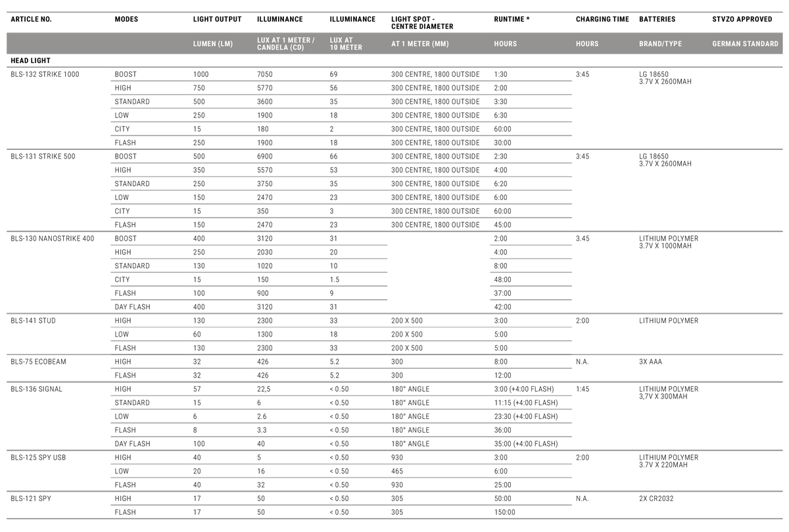Click the 5770 illuminance value
Screen dimensions: 789x532
(x=265, y=88)
